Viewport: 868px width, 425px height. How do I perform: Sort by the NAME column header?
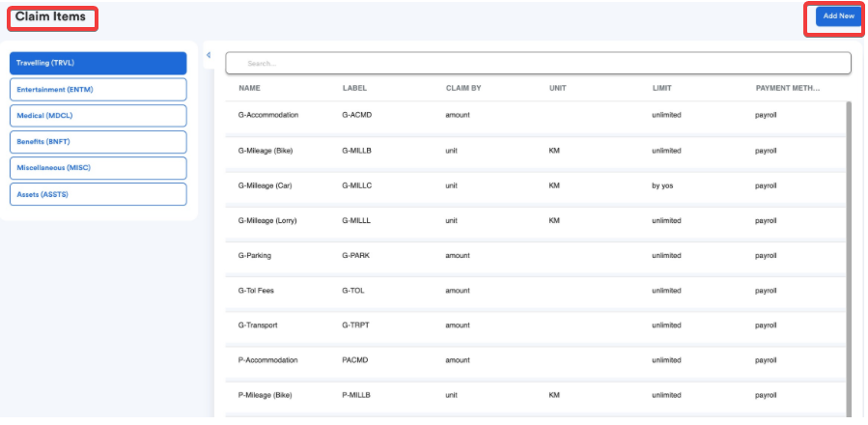coord(249,88)
